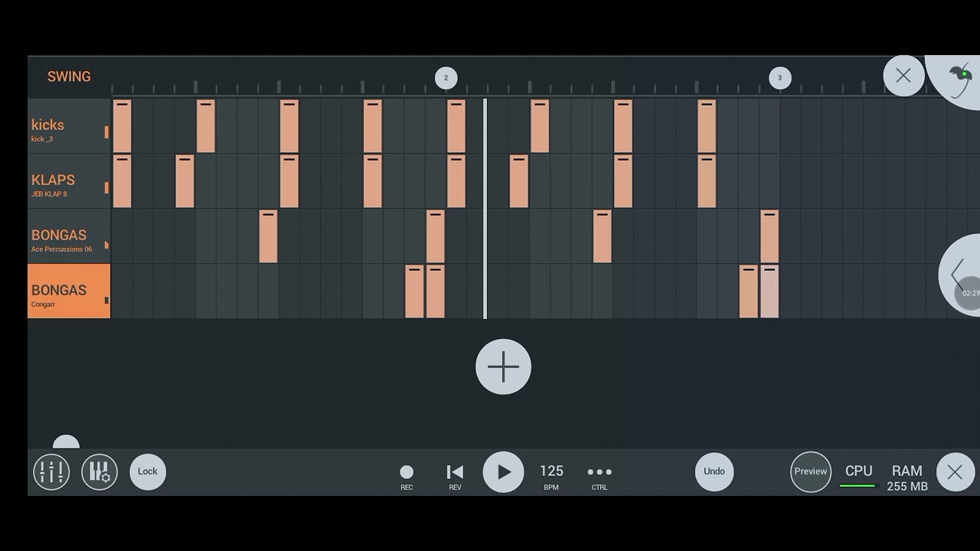
Task: Start recording with REC button
Action: click(x=407, y=476)
